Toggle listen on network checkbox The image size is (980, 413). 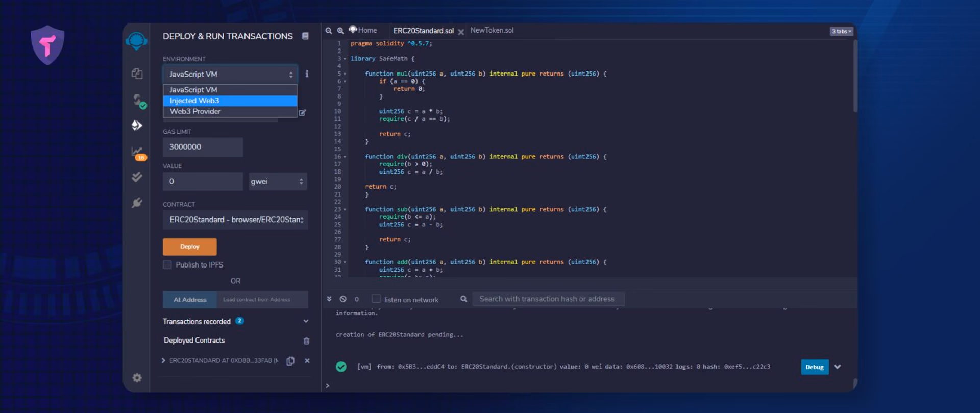coord(376,299)
